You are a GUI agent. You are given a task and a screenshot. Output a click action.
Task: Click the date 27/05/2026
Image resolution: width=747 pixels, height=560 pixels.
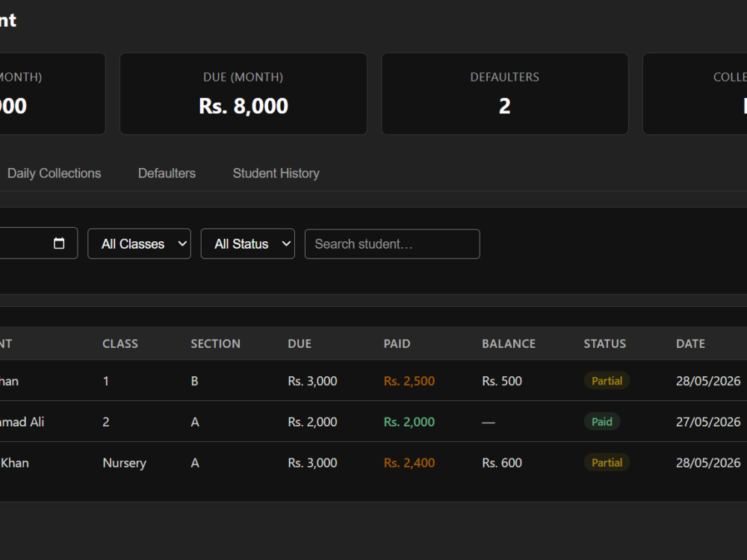tap(708, 422)
